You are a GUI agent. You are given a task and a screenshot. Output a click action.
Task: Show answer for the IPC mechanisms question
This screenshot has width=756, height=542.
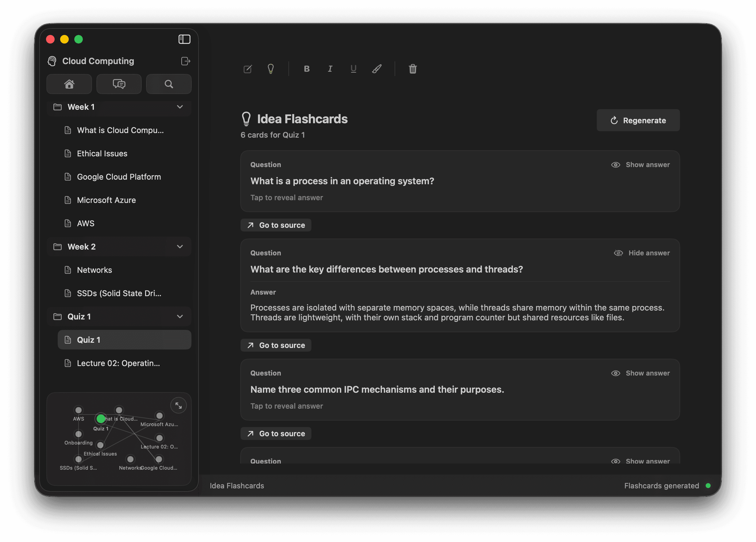click(x=640, y=373)
